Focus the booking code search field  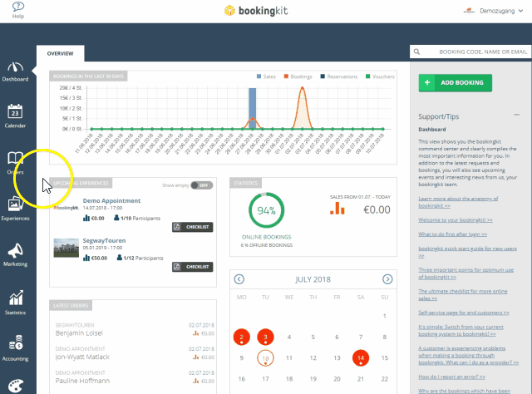click(x=471, y=52)
